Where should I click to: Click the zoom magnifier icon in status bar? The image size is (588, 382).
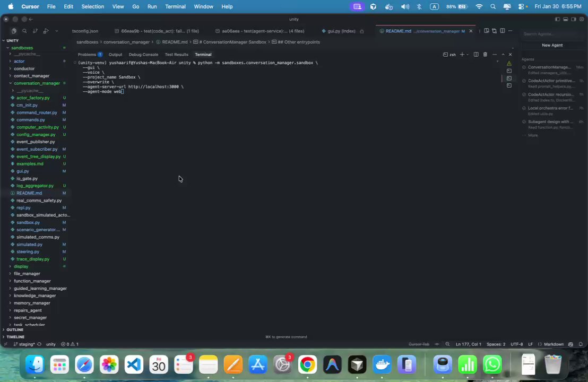point(447,344)
